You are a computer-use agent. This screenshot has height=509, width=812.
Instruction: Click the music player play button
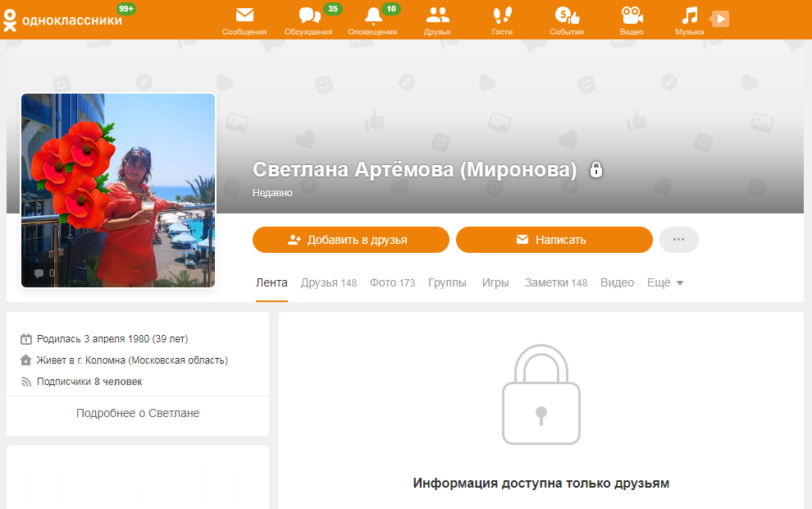(x=720, y=19)
